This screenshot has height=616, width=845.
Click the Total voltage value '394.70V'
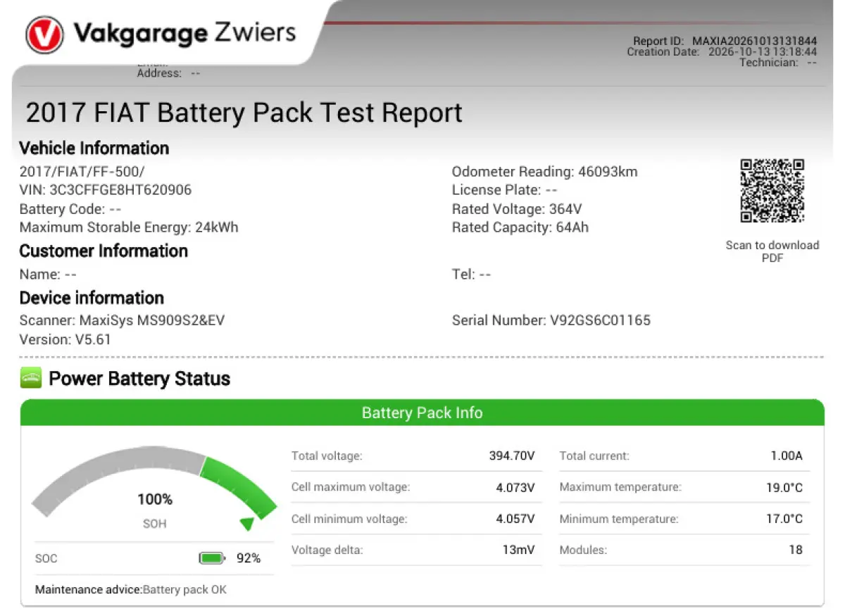(512, 455)
